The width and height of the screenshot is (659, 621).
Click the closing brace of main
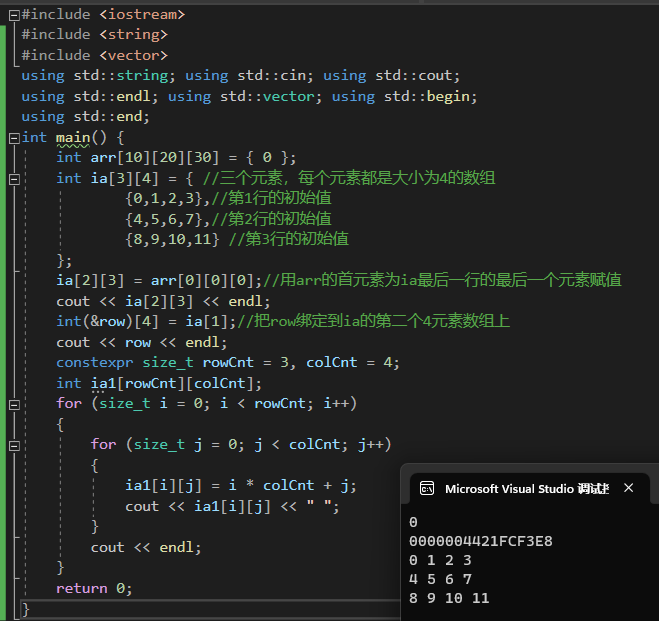click(26, 608)
